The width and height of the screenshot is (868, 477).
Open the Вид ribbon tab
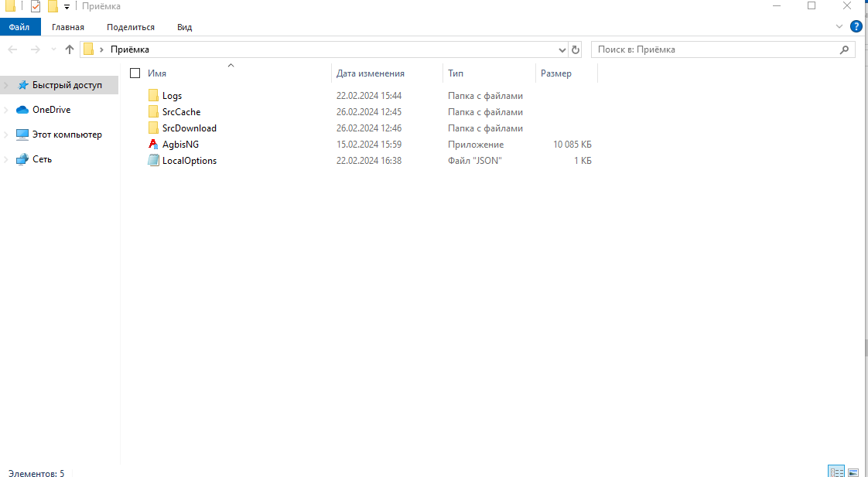tap(184, 27)
